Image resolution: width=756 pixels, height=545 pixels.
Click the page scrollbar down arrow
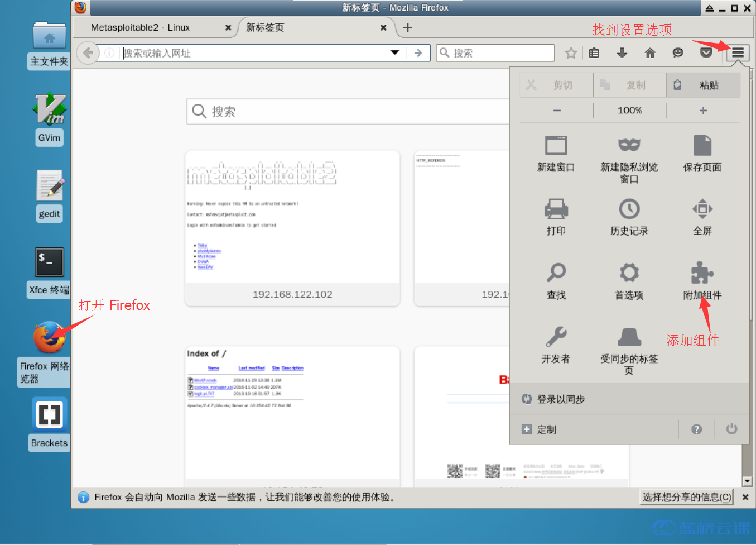747,481
